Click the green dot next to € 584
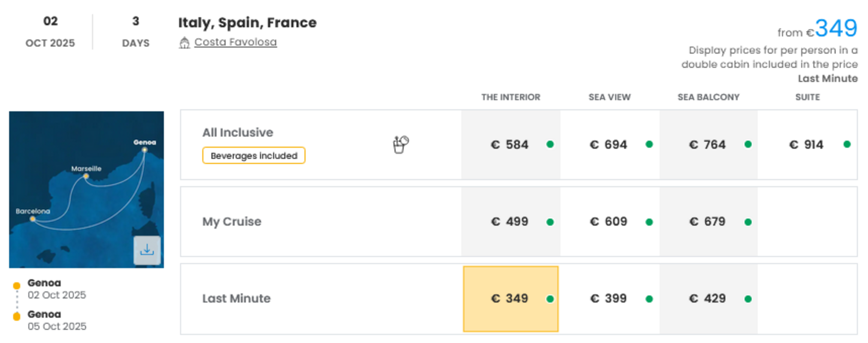 550,144
